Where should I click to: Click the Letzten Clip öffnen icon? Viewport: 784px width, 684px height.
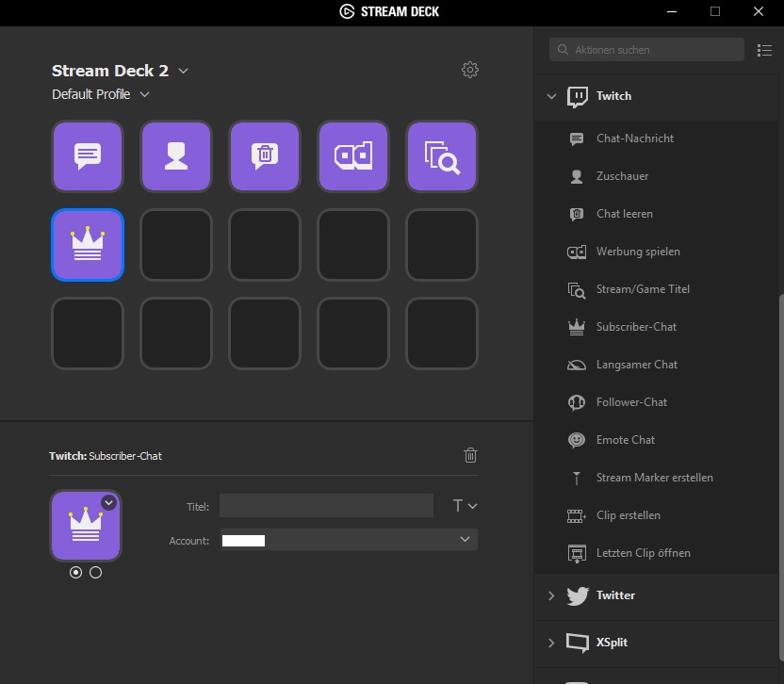577,553
